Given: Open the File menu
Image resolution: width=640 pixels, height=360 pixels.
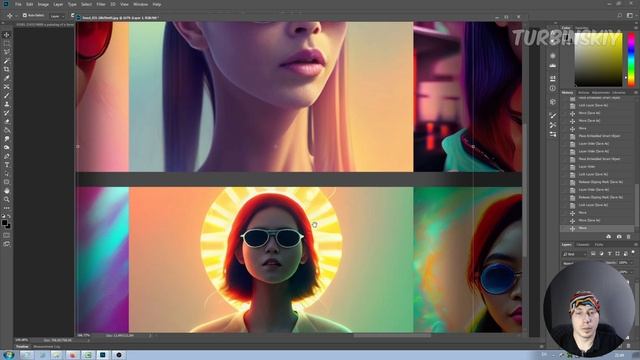Looking at the screenshot, I should pos(18,4).
